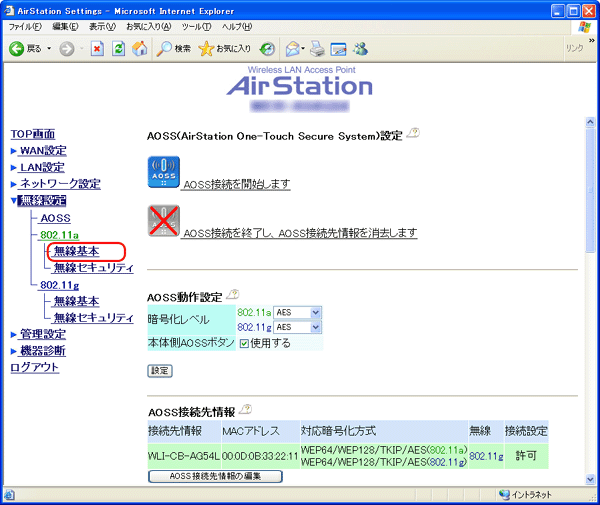Click the Search magnifier icon
The height and width of the screenshot is (505, 600).
pos(165,49)
